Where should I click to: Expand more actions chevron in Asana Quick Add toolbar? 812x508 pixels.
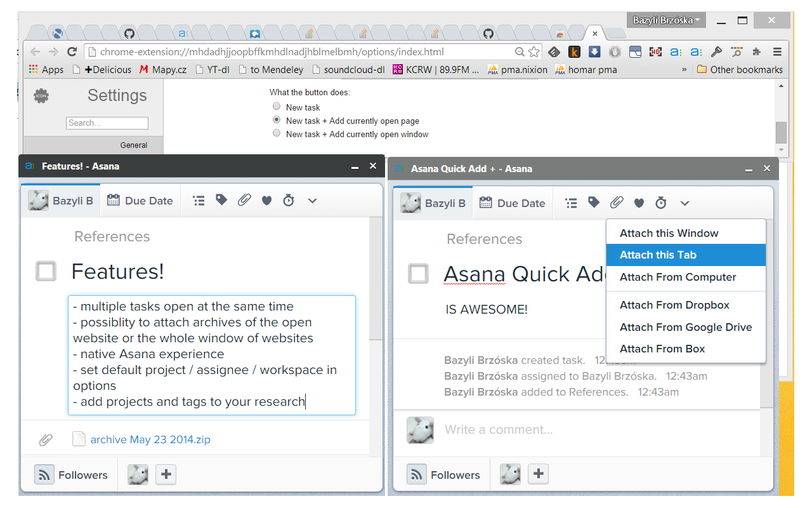684,203
